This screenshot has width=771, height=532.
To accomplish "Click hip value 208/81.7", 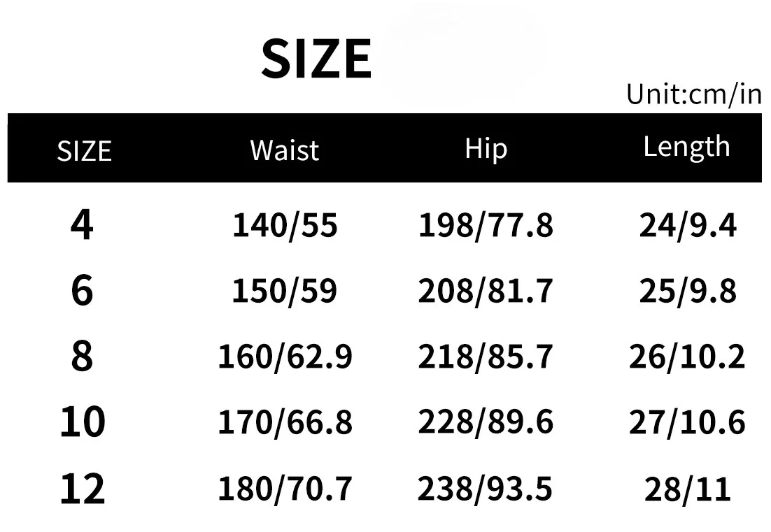I will [486, 290].
